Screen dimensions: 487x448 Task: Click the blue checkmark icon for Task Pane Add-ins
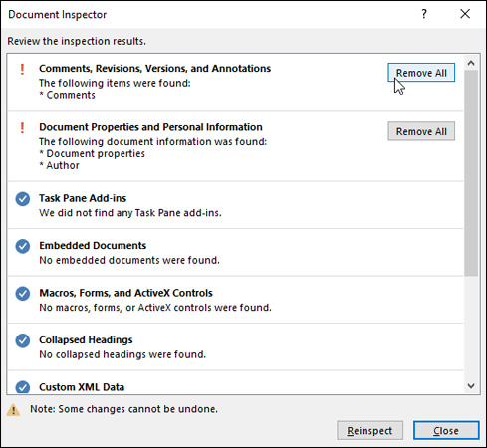click(23, 199)
